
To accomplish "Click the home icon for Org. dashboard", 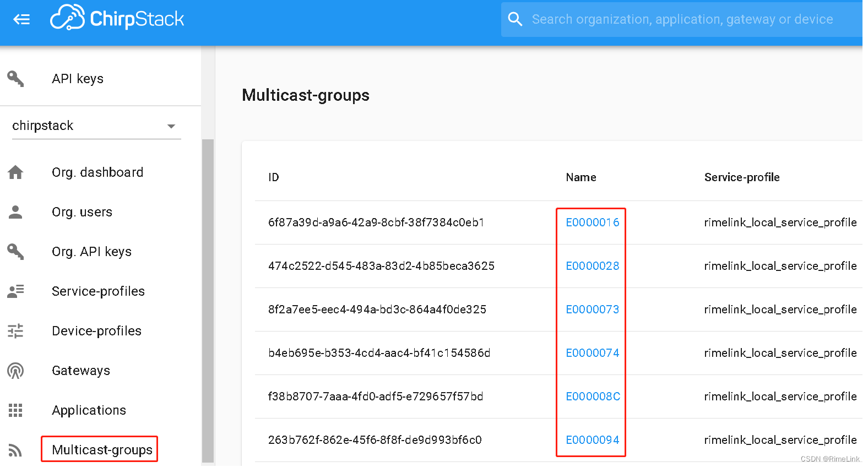I will click(x=15, y=172).
